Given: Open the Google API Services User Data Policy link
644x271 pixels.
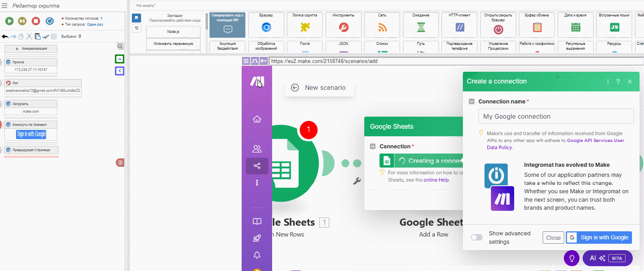Looking at the screenshot, I should coord(596,140).
